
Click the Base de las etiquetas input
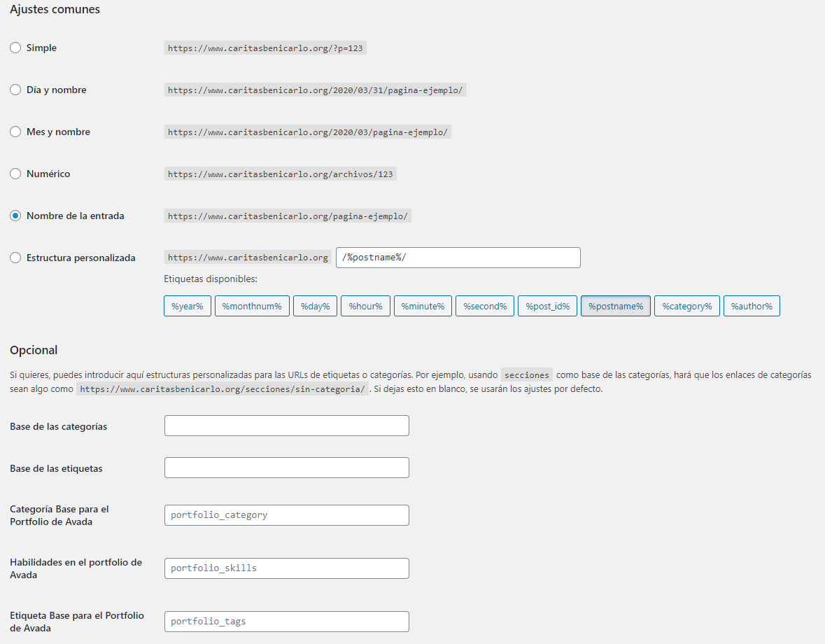(287, 468)
